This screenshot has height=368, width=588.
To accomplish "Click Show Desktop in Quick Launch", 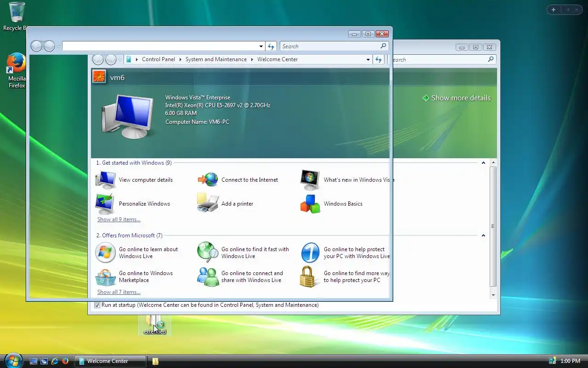I will click(x=34, y=361).
